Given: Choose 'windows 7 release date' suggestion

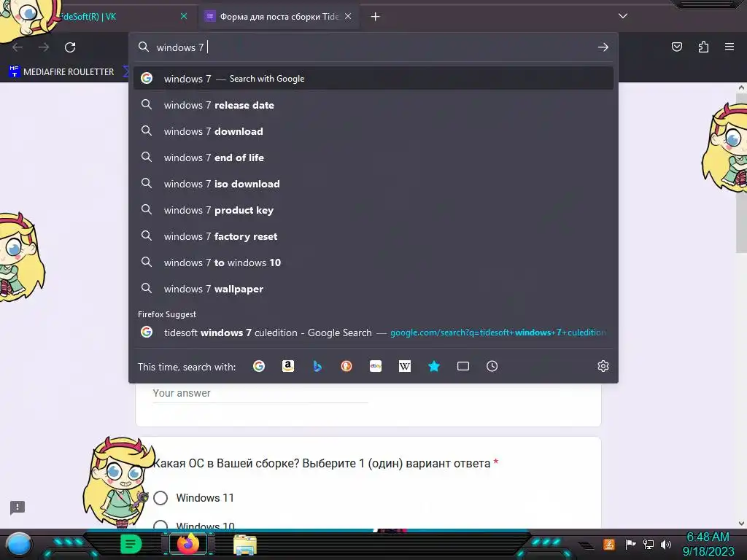Looking at the screenshot, I should coord(373,105).
